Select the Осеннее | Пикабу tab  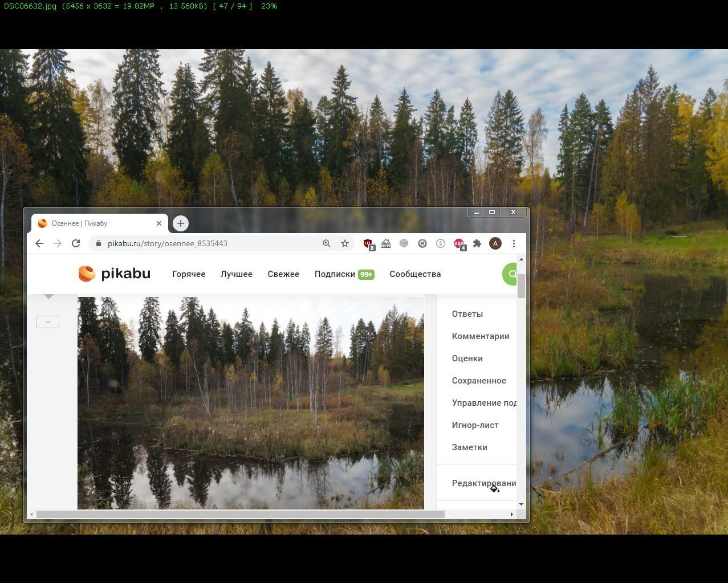click(x=100, y=223)
